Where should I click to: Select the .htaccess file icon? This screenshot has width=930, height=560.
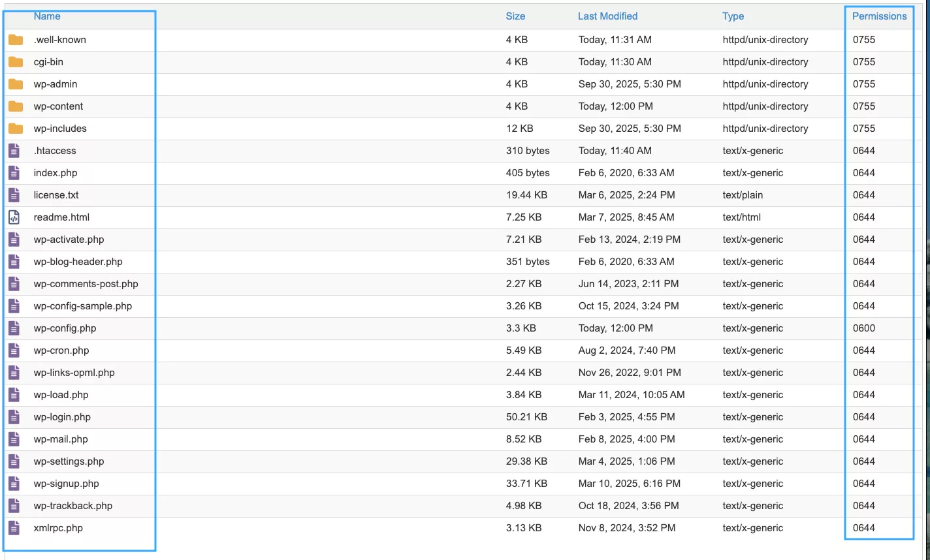pyautogui.click(x=14, y=151)
